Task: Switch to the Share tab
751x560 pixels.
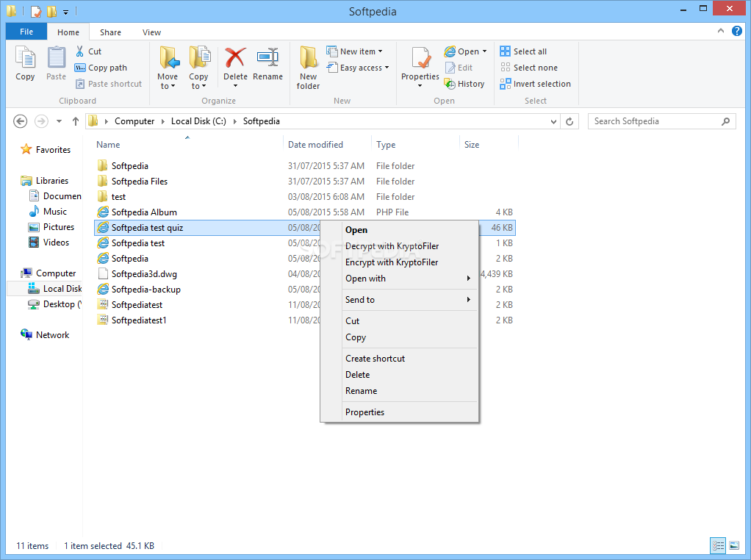Action: 110,32
